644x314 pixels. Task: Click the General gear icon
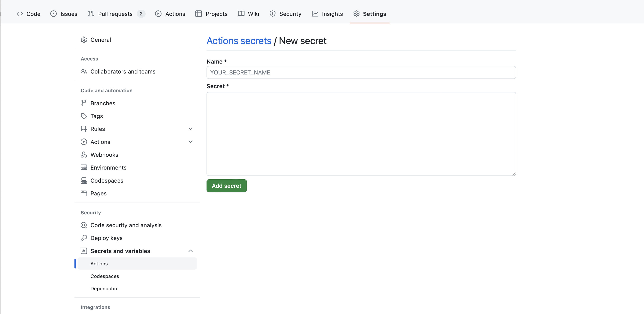click(84, 40)
